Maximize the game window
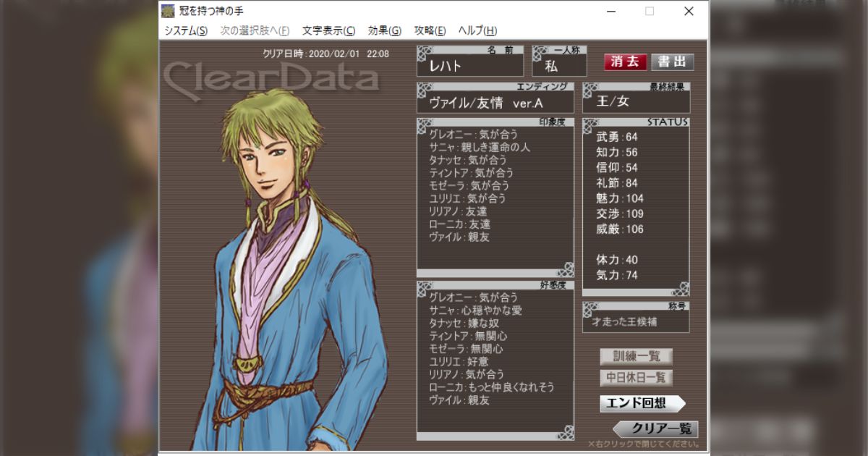Image resolution: width=868 pixels, height=456 pixels. pos(650,11)
